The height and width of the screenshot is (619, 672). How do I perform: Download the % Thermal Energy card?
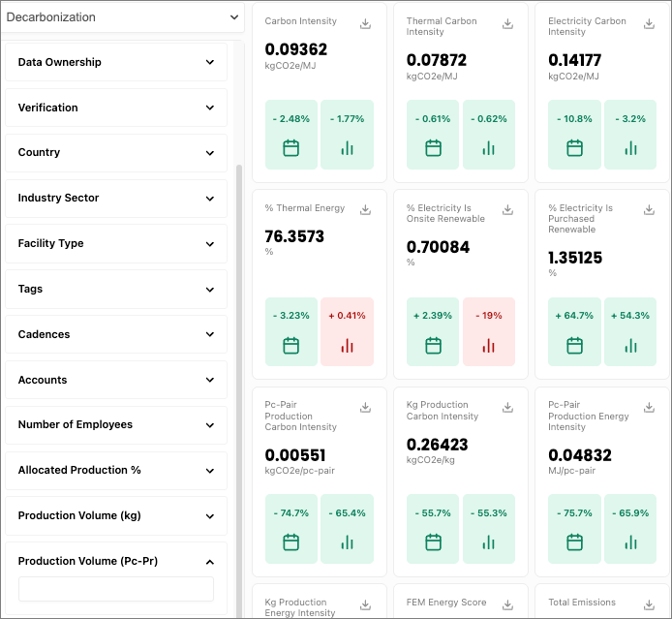365,209
